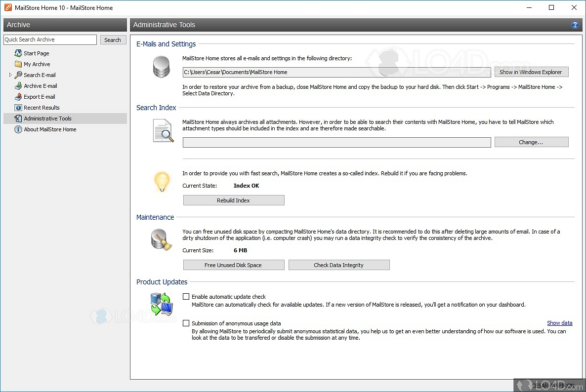Enable automatic update check checkbox
Image resolution: width=586 pixels, height=392 pixels.
click(x=186, y=297)
